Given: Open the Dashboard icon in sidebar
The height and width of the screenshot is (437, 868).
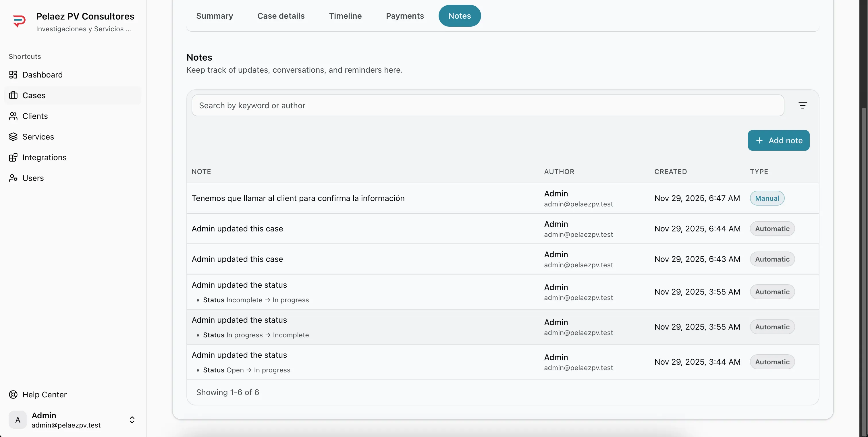Looking at the screenshot, I should point(13,75).
